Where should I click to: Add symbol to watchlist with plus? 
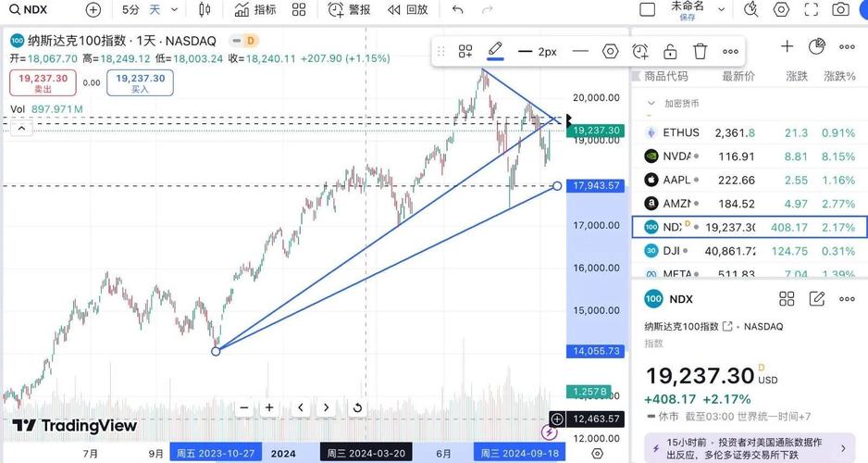[x=787, y=46]
